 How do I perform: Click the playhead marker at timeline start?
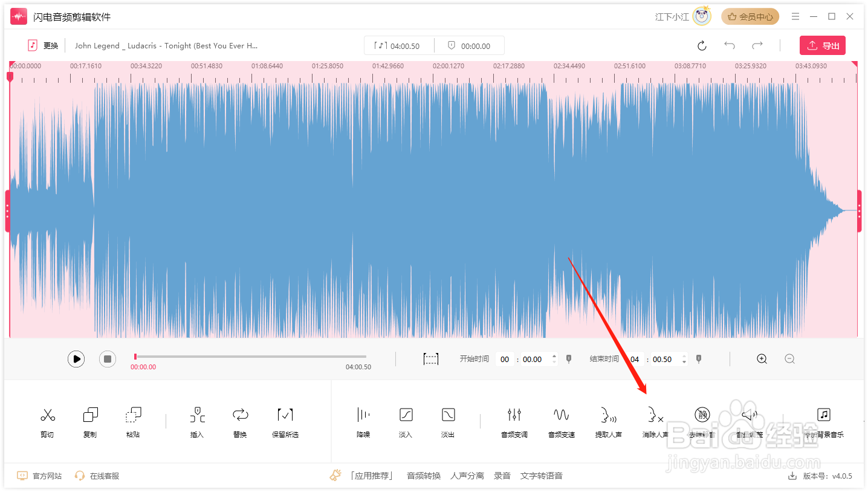pyautogui.click(x=10, y=77)
